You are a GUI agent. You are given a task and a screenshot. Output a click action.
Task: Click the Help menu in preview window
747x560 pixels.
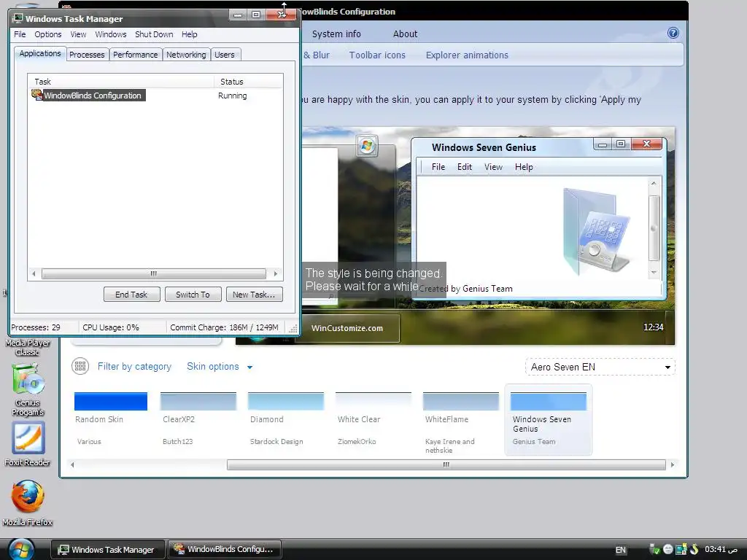point(524,167)
